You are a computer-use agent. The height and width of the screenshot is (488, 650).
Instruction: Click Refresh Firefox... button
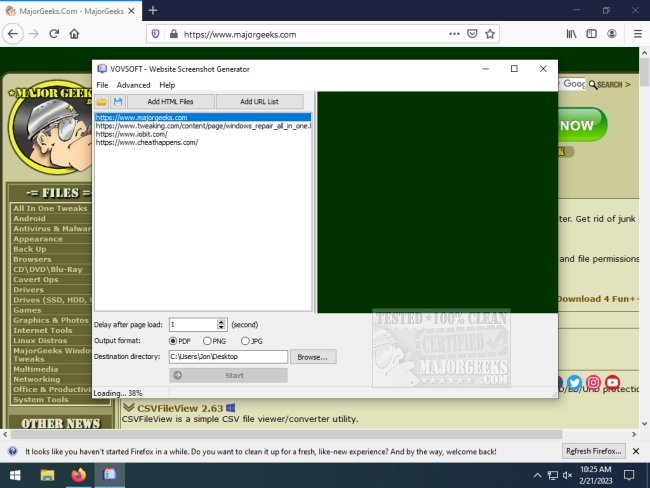(594, 451)
